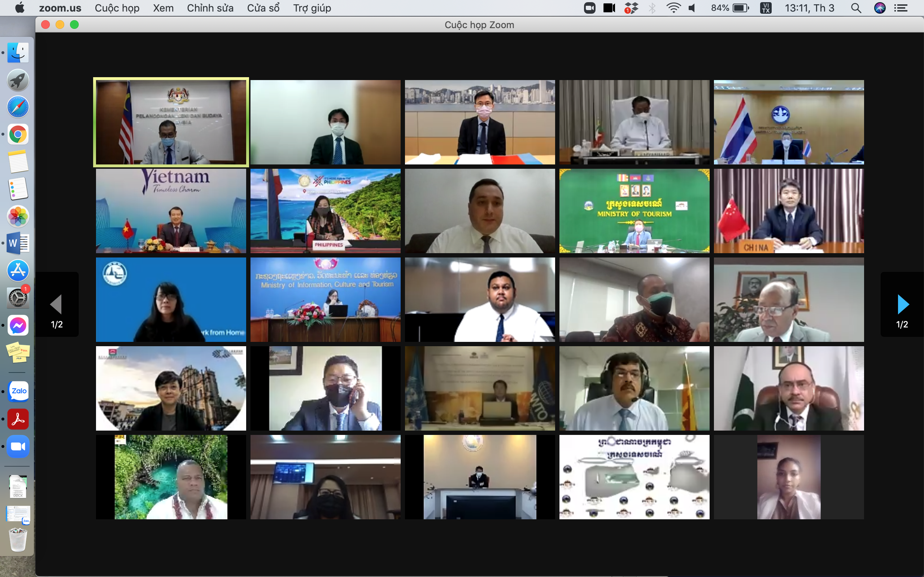This screenshot has height=577, width=924.
Task: Open Zalo app in the Dock
Action: pos(18,391)
